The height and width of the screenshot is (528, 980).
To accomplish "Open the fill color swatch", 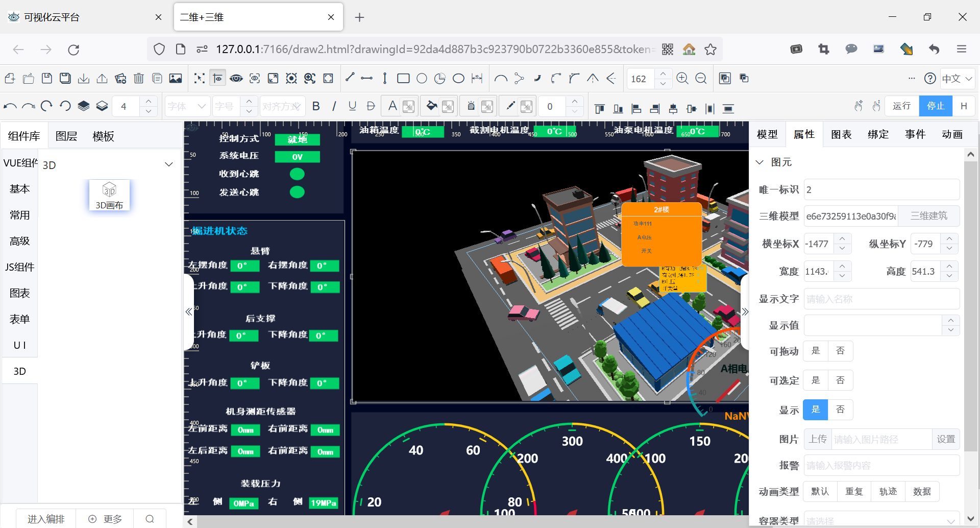I will pyautogui.click(x=448, y=106).
